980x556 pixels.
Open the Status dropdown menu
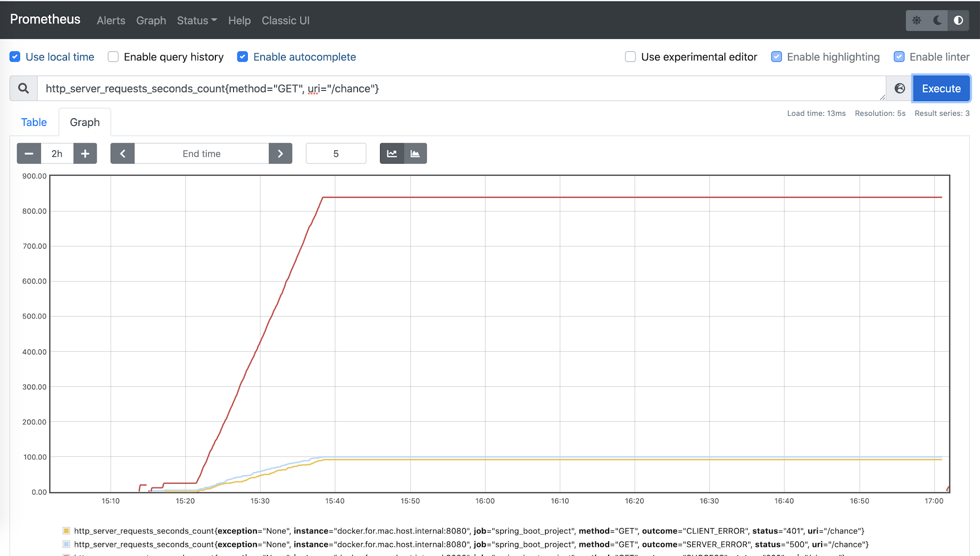point(196,21)
